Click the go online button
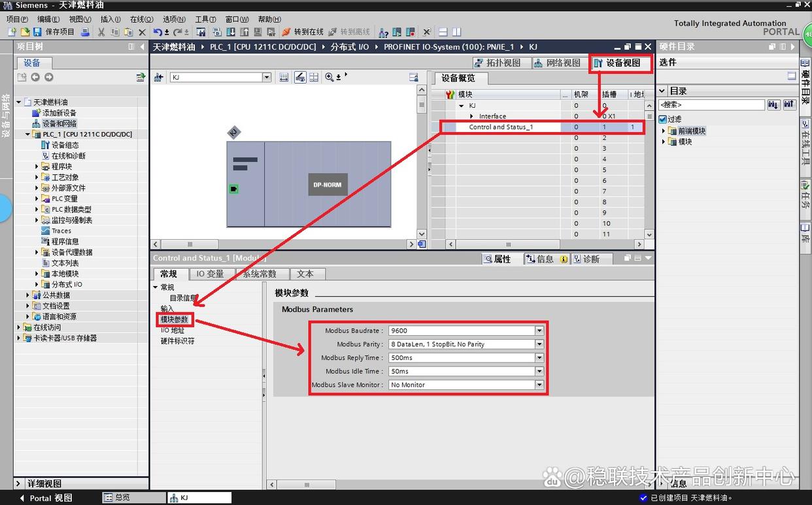This screenshot has width=812, height=505. tap(303, 31)
